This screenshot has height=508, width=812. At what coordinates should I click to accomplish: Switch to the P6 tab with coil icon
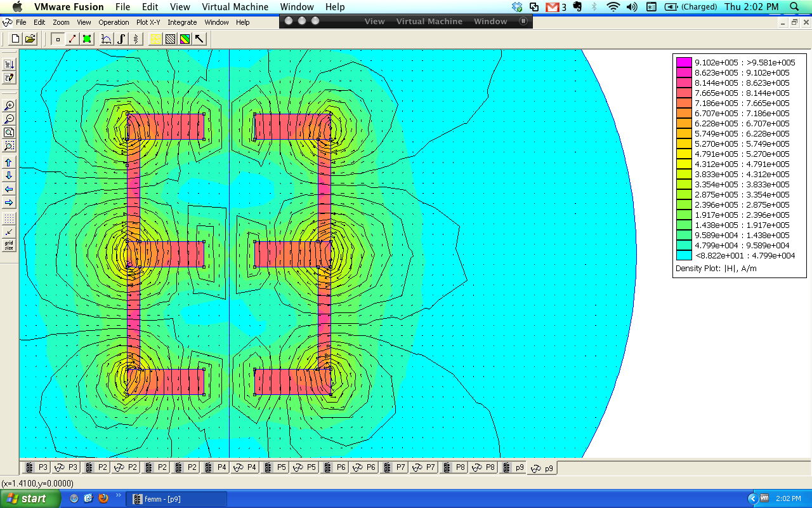click(334, 467)
